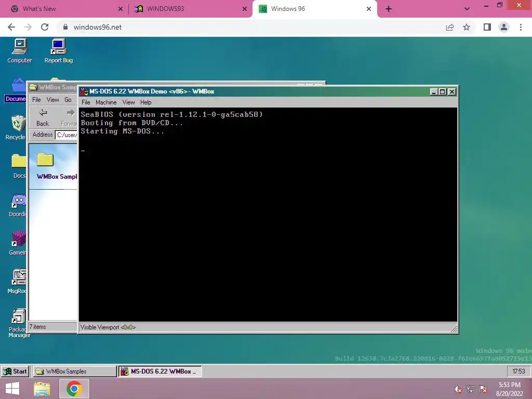This screenshot has width=532, height=399.
Task: Open the Chrome profile avatar
Action: click(x=504, y=27)
